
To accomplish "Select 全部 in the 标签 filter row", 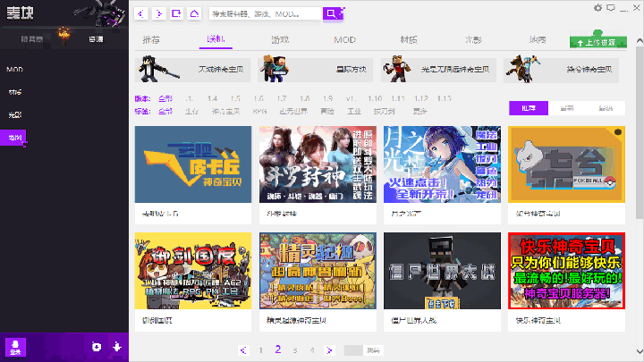I will point(165,111).
